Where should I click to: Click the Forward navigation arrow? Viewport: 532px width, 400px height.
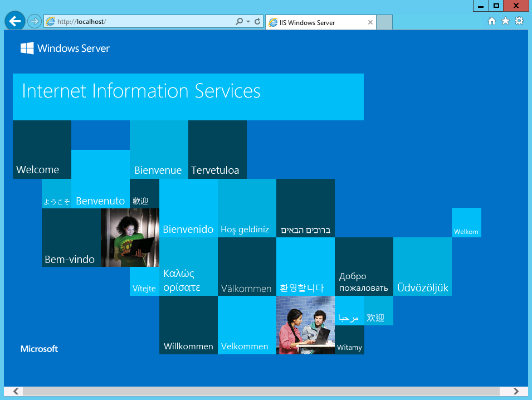[x=35, y=21]
